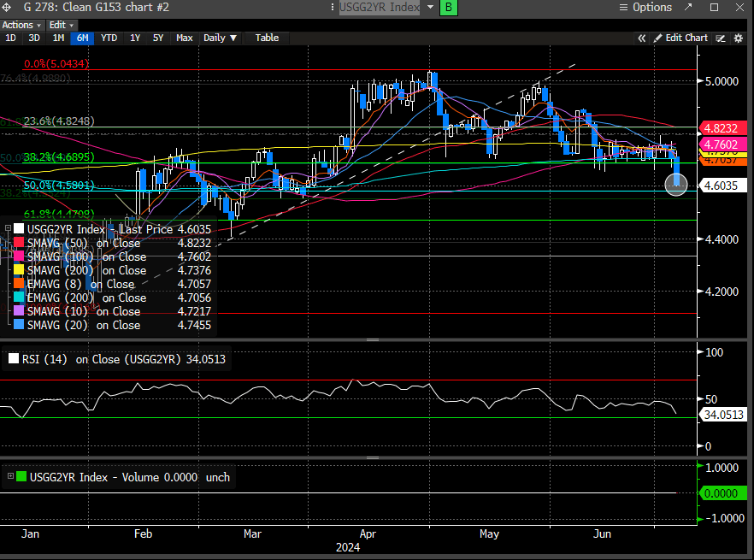The width and height of the screenshot is (754, 560).
Task: Open the Daily periodicity dropdown
Action: coord(220,38)
